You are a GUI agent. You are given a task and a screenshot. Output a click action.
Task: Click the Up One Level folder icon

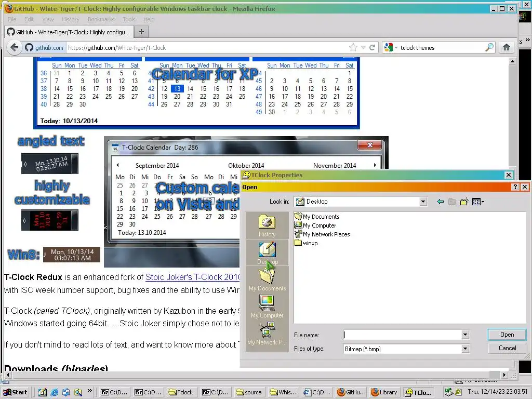click(453, 202)
